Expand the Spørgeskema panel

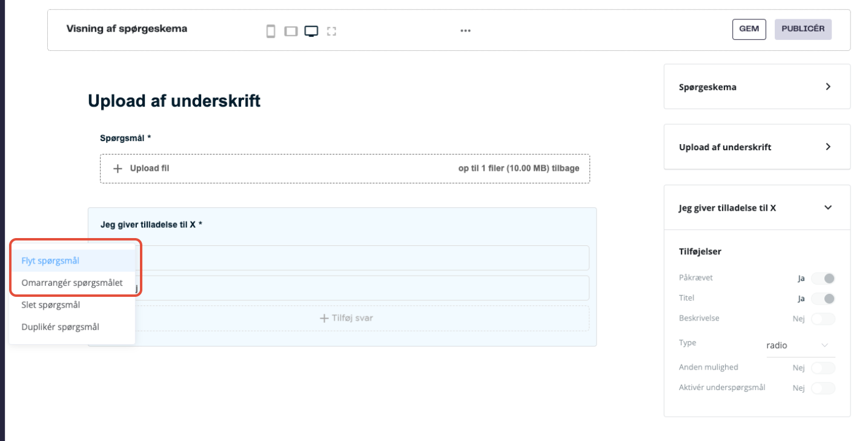point(828,87)
